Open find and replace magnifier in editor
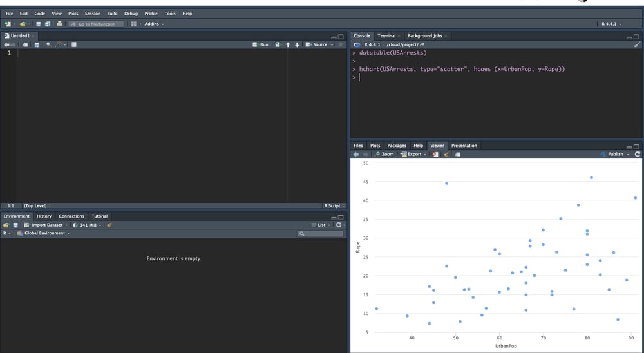The width and height of the screenshot is (644, 353). (49, 45)
